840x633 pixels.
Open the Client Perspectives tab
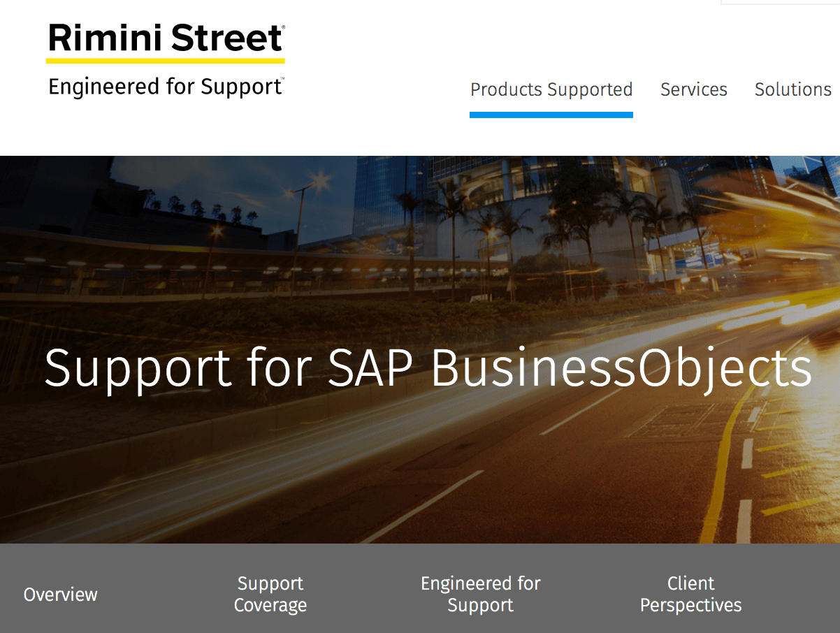pyautogui.click(x=691, y=594)
